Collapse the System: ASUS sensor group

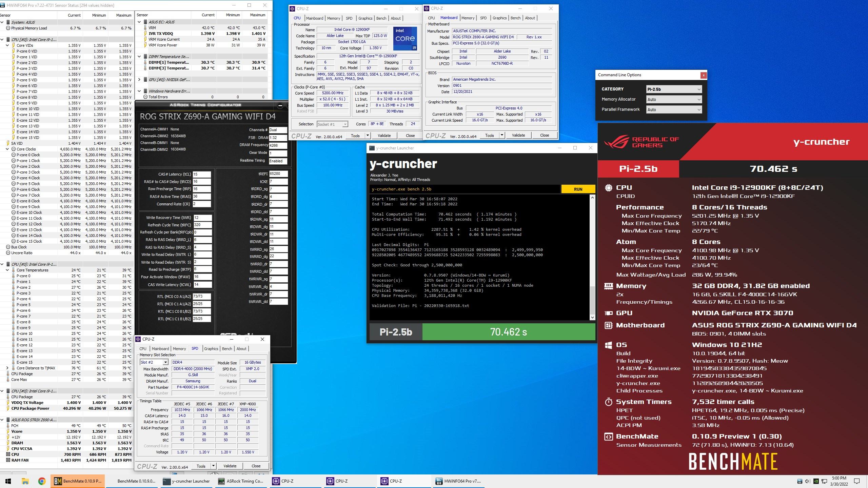click(2, 22)
